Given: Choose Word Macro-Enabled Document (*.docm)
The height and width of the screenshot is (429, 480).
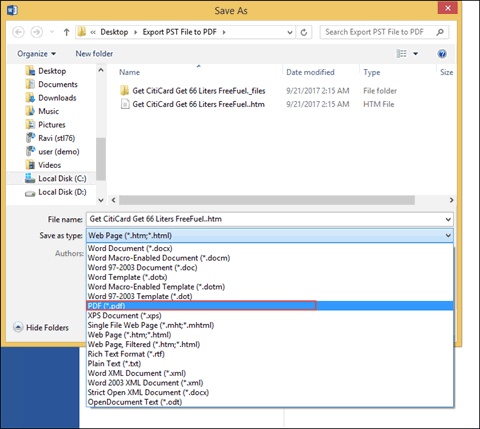Looking at the screenshot, I should point(270,258).
